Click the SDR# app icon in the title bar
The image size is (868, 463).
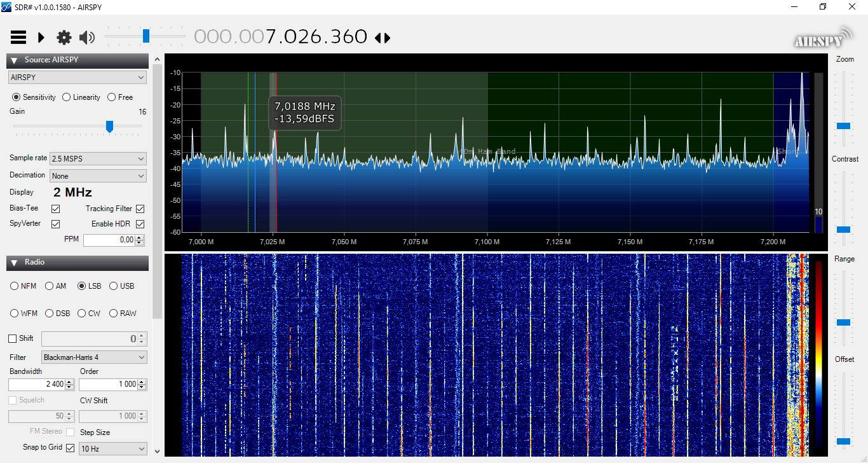[6, 7]
